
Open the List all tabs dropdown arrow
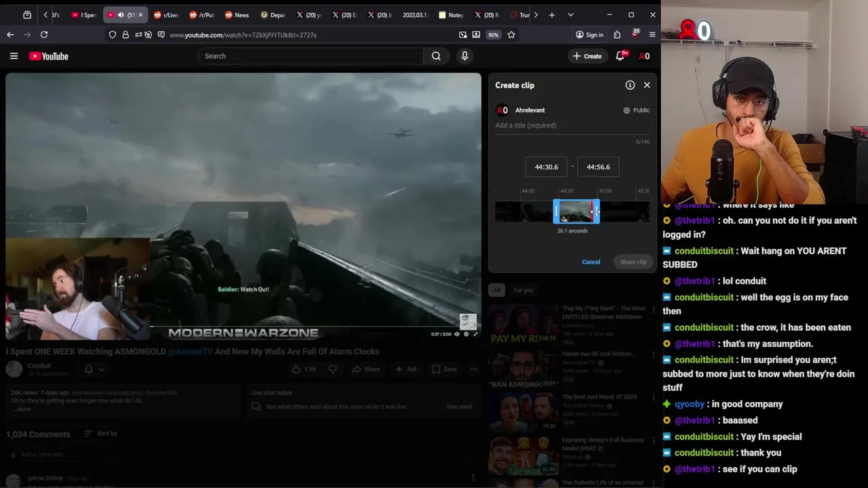click(570, 15)
